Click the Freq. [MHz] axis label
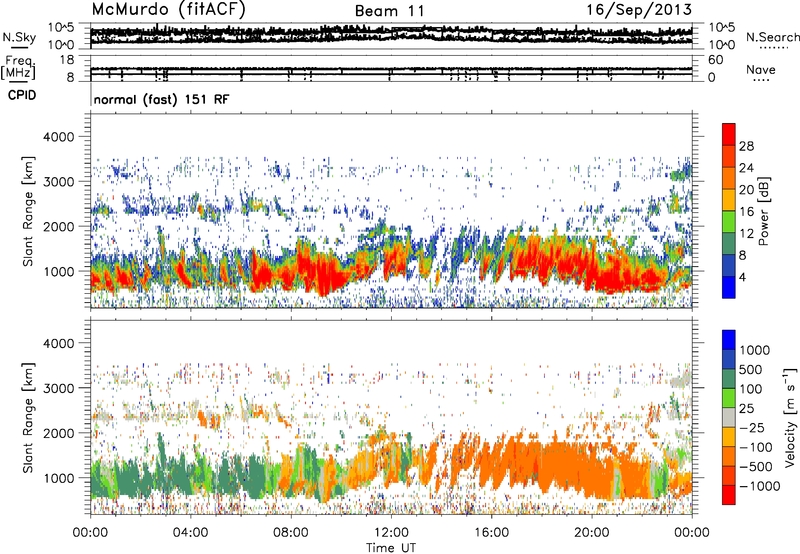Image resolution: width=800 pixels, height=554 pixels. click(x=20, y=68)
